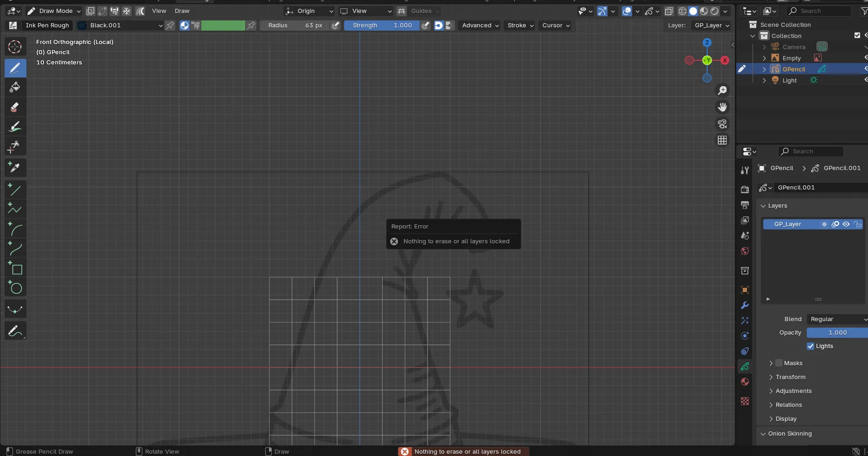
Task: Open the Draw Mode dropdown
Action: [53, 11]
